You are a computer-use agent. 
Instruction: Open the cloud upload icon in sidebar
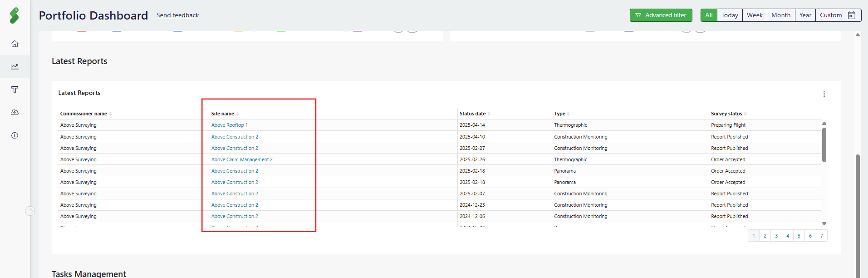(x=15, y=112)
